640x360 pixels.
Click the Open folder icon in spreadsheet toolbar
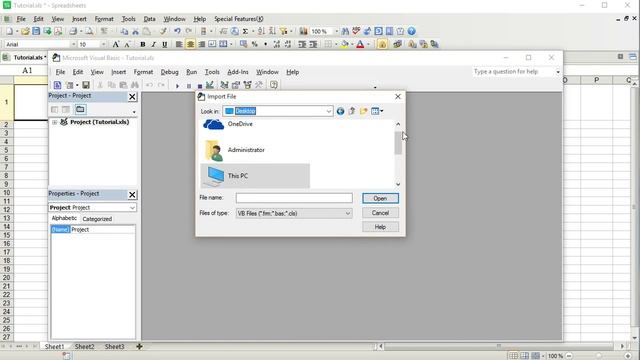pyautogui.click(x=25, y=31)
